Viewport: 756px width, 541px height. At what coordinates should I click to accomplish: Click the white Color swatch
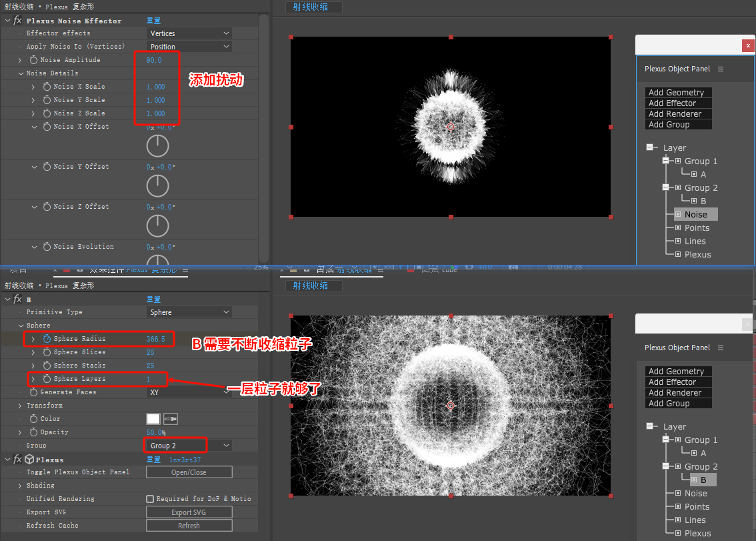pyautogui.click(x=153, y=419)
